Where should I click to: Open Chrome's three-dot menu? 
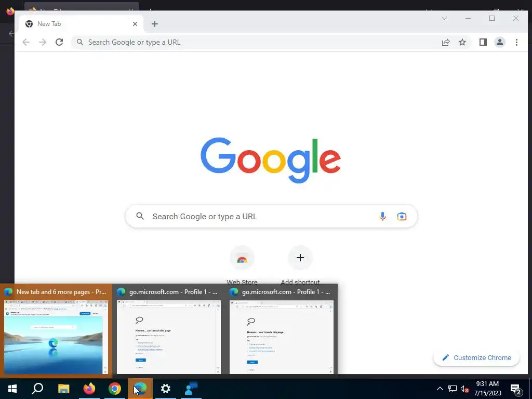[x=516, y=42]
